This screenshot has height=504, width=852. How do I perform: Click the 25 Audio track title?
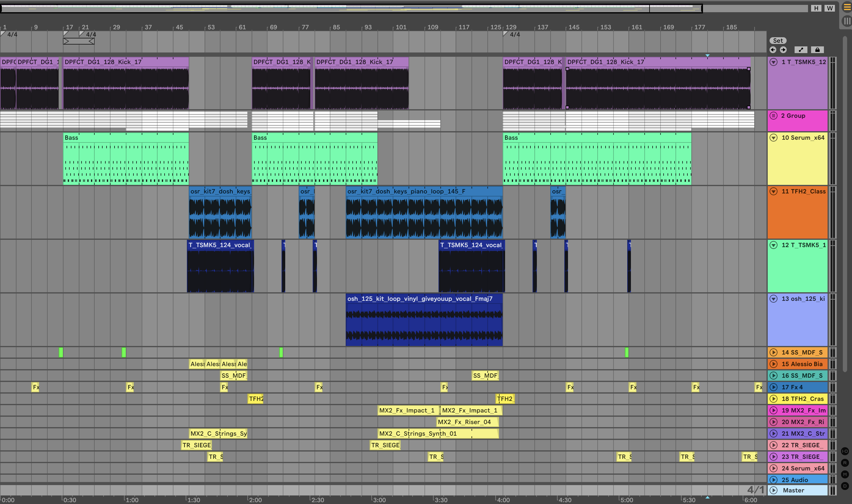click(795, 480)
